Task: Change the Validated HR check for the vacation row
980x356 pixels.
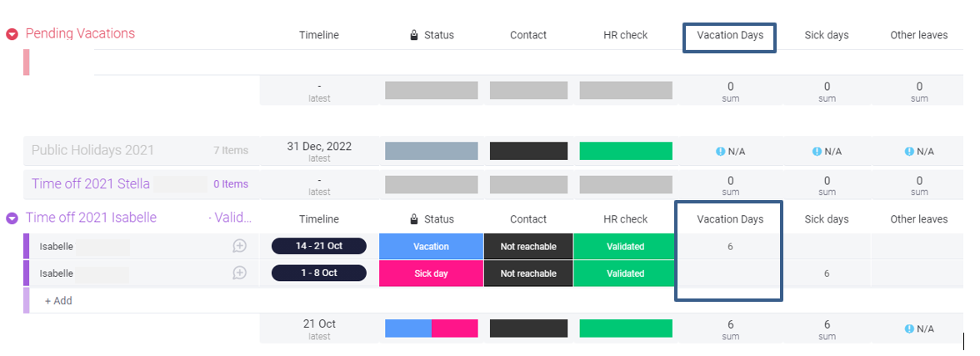Action: [625, 246]
